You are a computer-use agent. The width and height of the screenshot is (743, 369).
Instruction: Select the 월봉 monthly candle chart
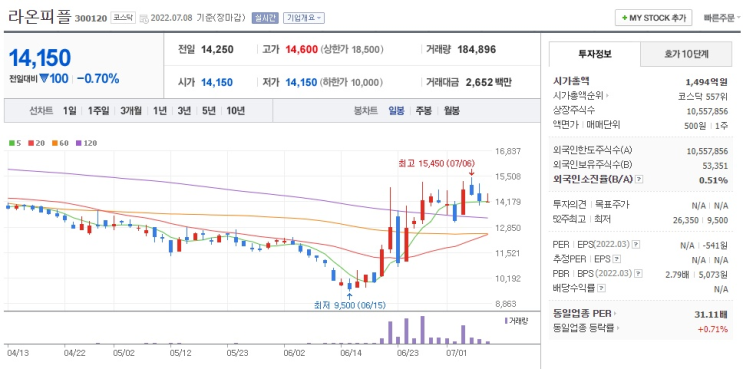coord(452,111)
